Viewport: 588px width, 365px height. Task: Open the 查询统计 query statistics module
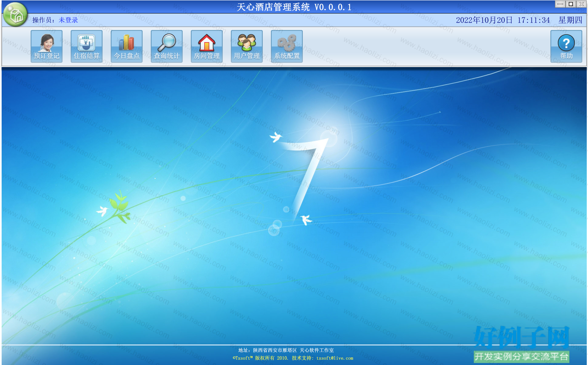[x=167, y=46]
